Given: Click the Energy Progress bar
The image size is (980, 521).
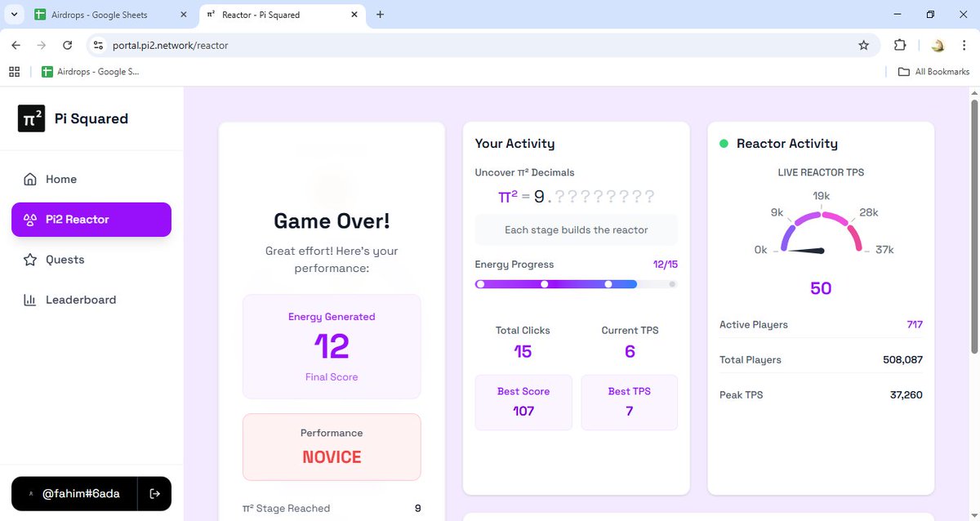Looking at the screenshot, I should pos(577,284).
